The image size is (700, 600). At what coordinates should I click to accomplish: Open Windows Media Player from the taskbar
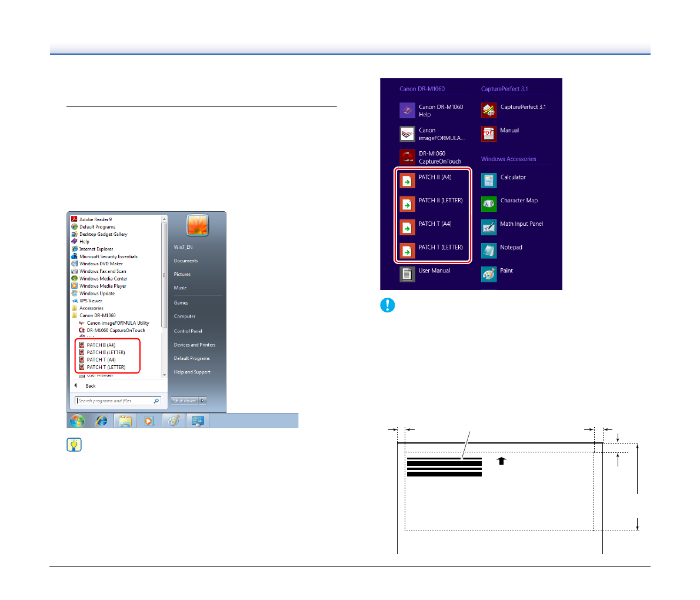point(148,421)
